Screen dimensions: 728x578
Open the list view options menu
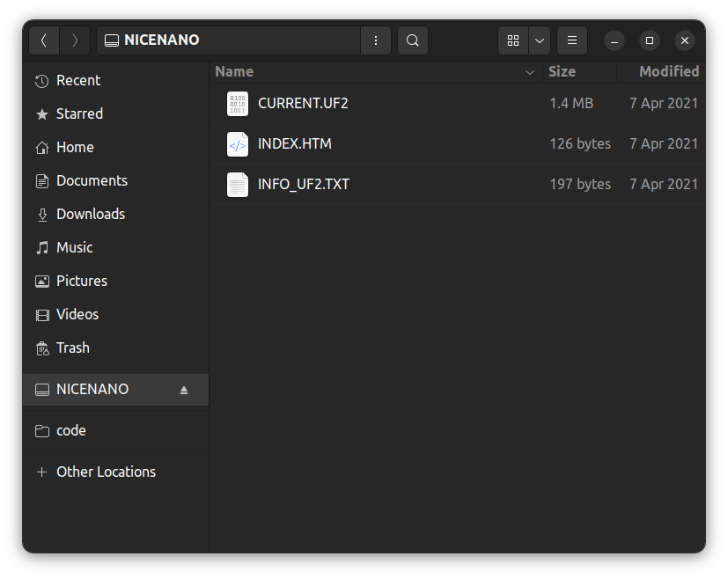(571, 40)
